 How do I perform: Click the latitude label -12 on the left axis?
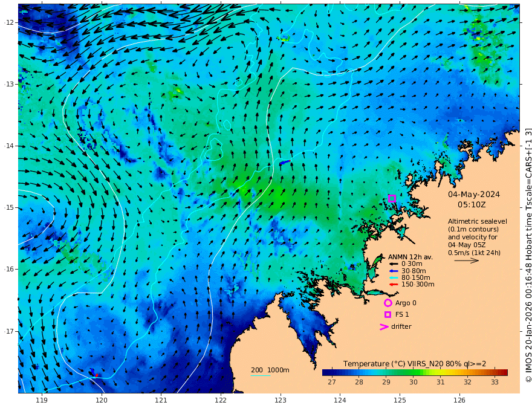click(9, 22)
